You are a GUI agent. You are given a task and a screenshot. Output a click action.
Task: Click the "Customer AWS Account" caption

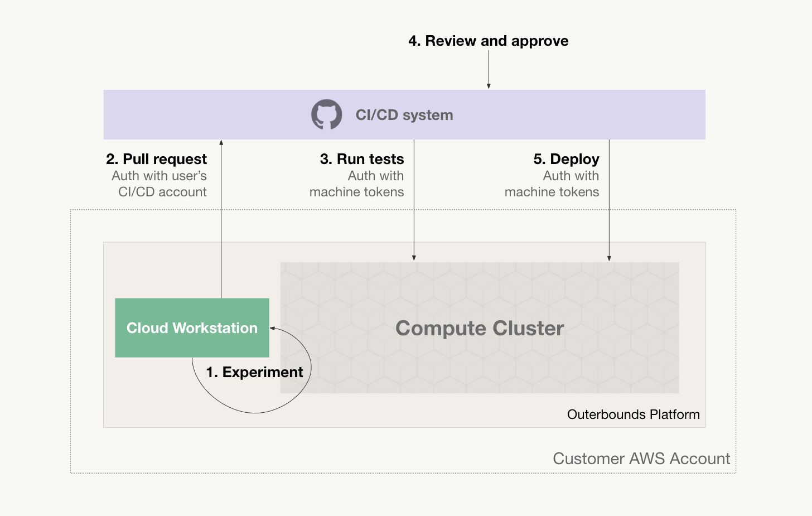641,459
